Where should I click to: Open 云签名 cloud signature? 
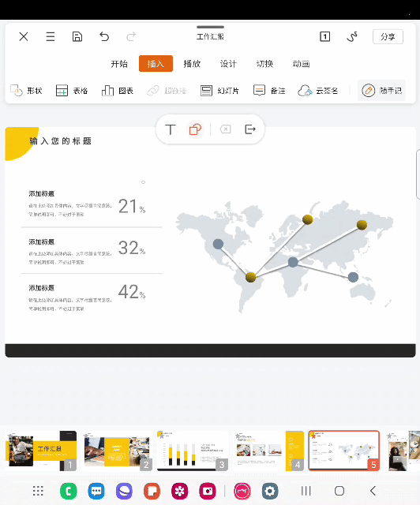coord(318,91)
